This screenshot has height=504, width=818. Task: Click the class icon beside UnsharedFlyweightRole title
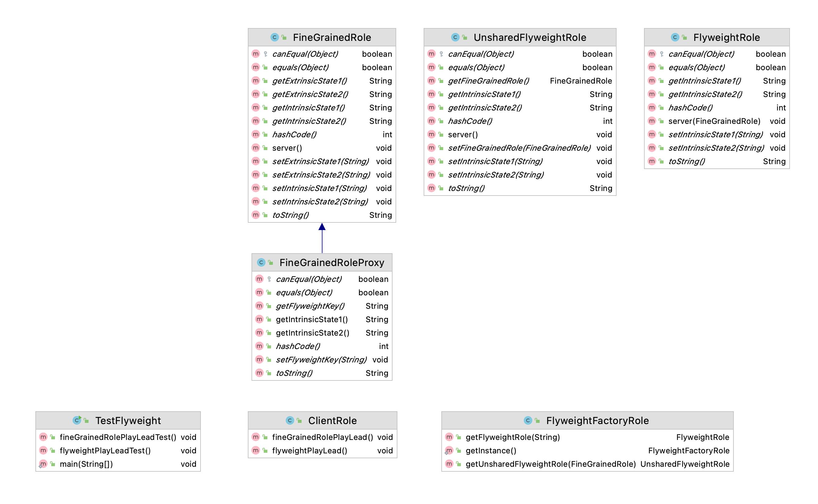[455, 37]
